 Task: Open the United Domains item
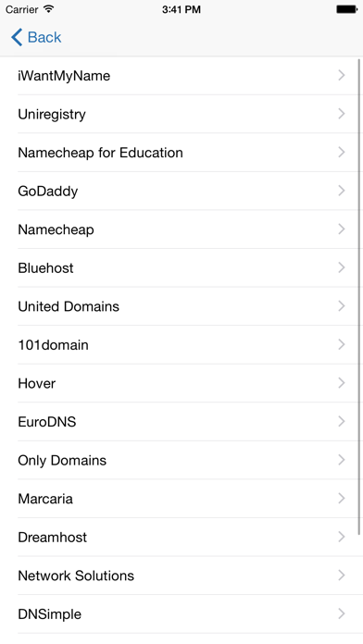click(x=181, y=306)
